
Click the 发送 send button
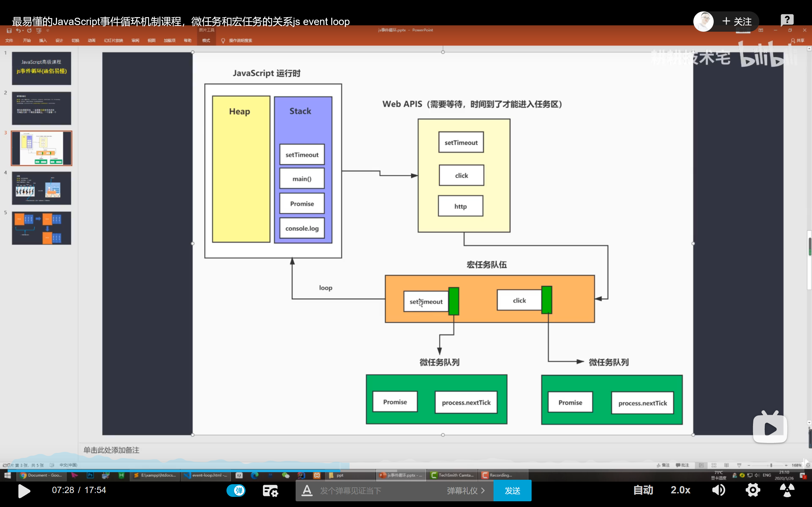point(512,491)
